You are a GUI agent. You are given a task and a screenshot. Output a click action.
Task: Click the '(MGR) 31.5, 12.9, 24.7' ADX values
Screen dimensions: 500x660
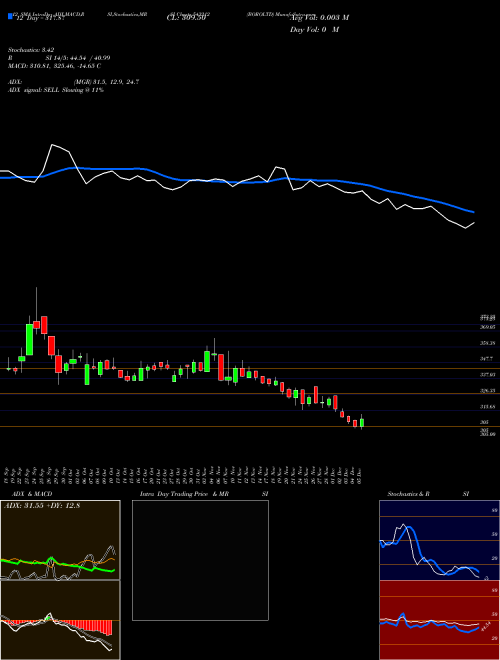pyautogui.click(x=106, y=82)
